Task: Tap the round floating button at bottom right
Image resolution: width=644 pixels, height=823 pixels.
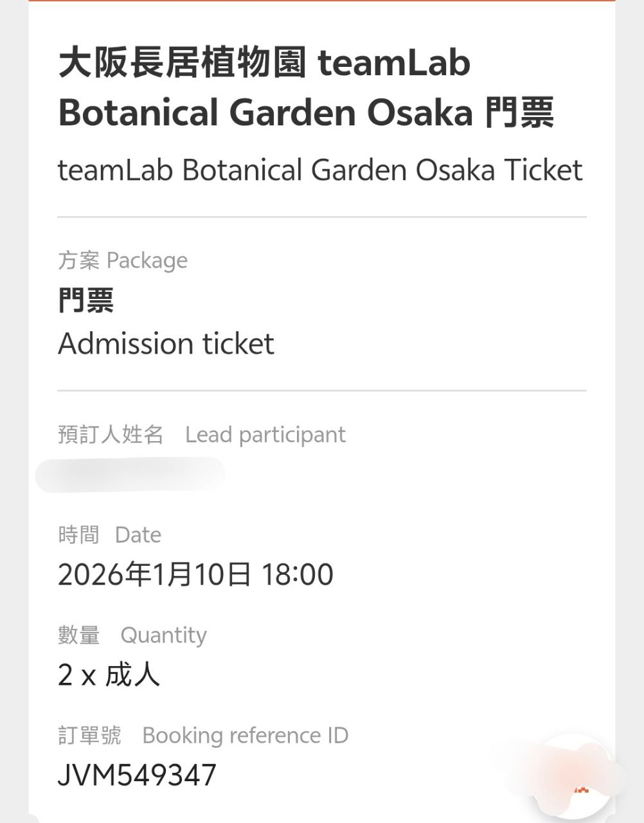Action: coord(574,780)
